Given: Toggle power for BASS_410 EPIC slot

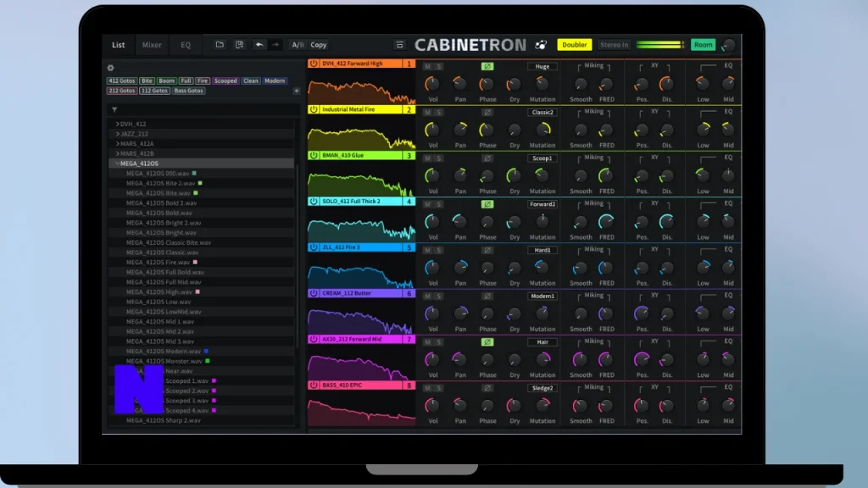Looking at the screenshot, I should pyautogui.click(x=314, y=385).
